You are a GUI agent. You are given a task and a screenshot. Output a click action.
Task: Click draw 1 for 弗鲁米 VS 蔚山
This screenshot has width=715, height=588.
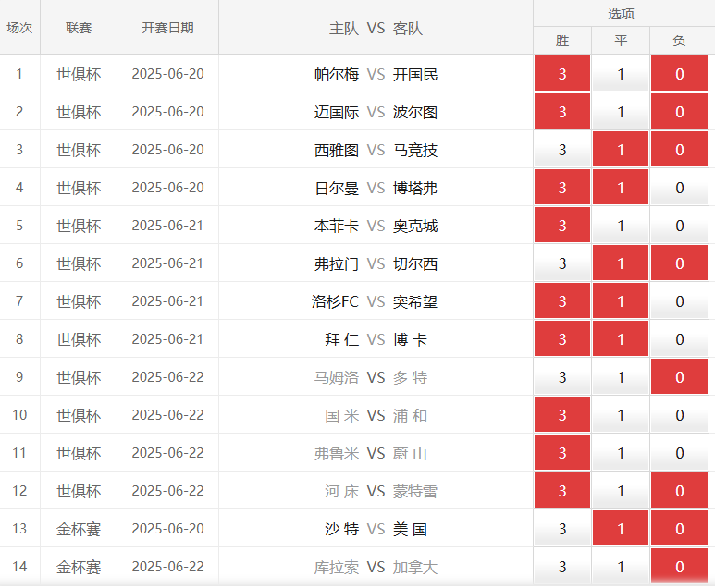[621, 452]
